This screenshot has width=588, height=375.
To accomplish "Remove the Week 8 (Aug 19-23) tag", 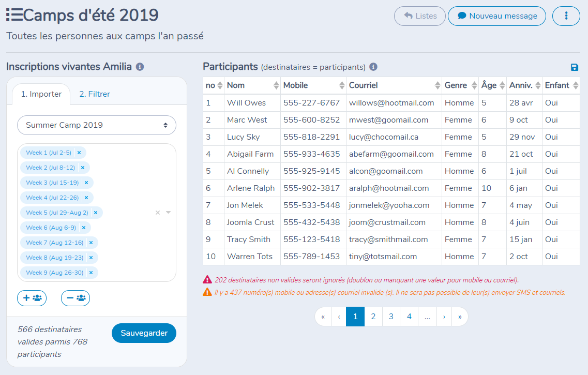I will [x=91, y=258].
